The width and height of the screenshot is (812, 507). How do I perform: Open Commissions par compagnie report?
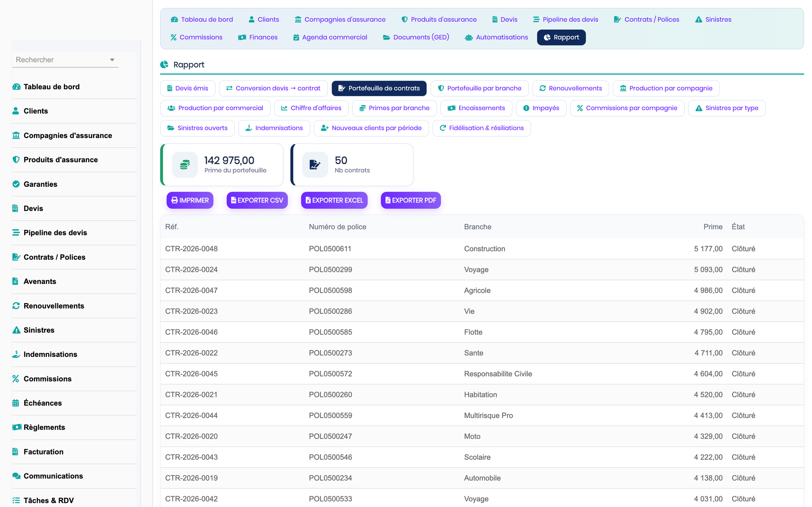(627, 108)
